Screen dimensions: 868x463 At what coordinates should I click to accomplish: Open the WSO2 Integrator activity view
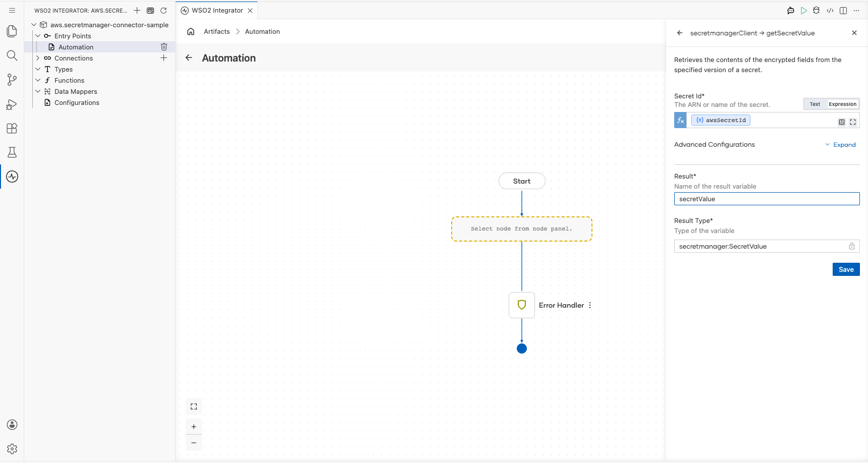point(12,177)
